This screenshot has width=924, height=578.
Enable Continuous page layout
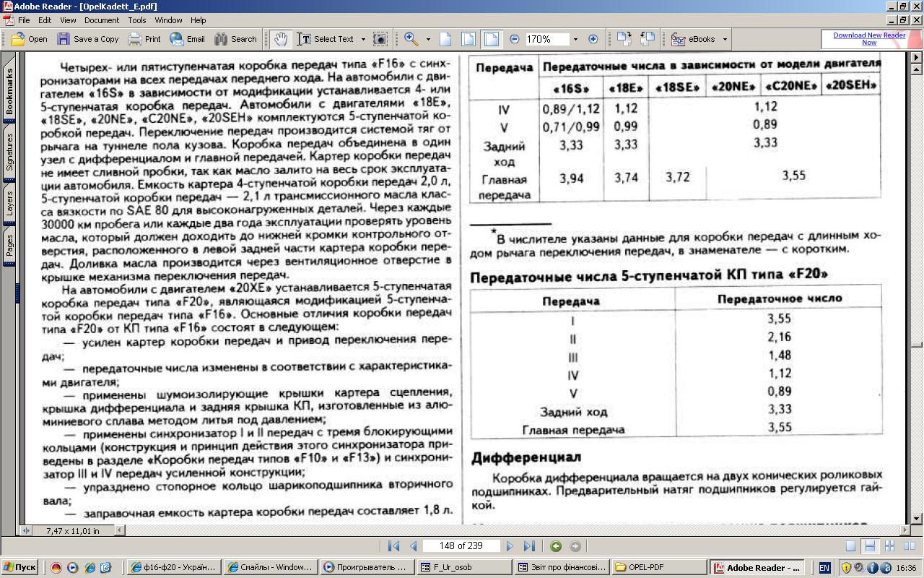click(x=870, y=546)
